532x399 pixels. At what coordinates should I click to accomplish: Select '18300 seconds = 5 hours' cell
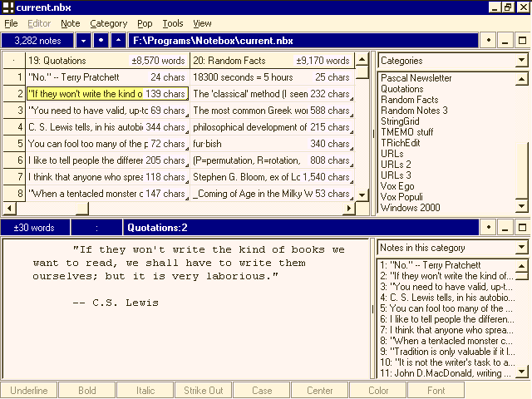click(272, 77)
